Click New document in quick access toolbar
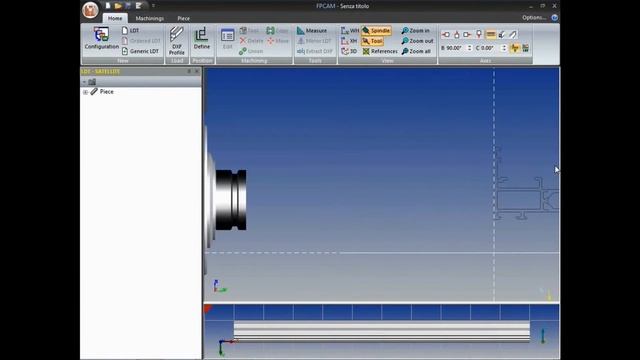The image size is (640, 360). (108, 6)
